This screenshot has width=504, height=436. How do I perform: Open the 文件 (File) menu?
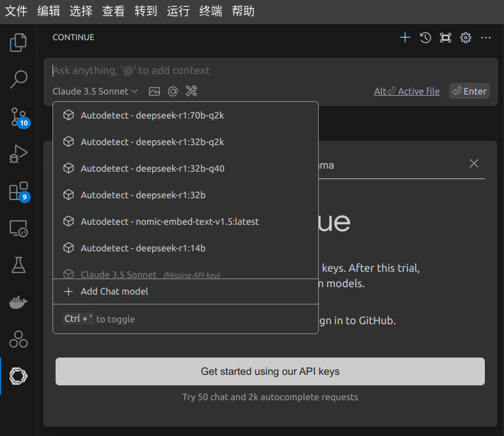point(16,11)
